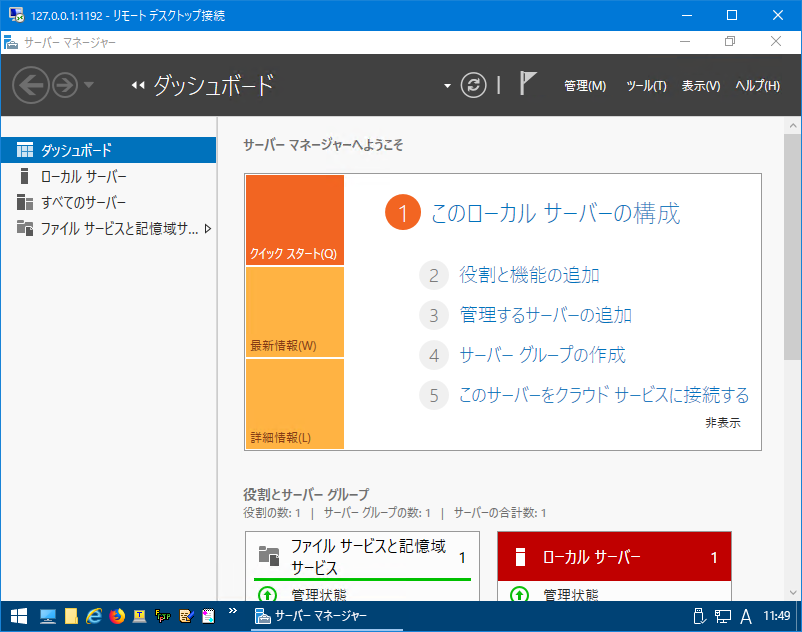The image size is (802, 632).
Task: Select ファイル サービスと記憶域サ... in the sidebar
Action: coord(108,229)
